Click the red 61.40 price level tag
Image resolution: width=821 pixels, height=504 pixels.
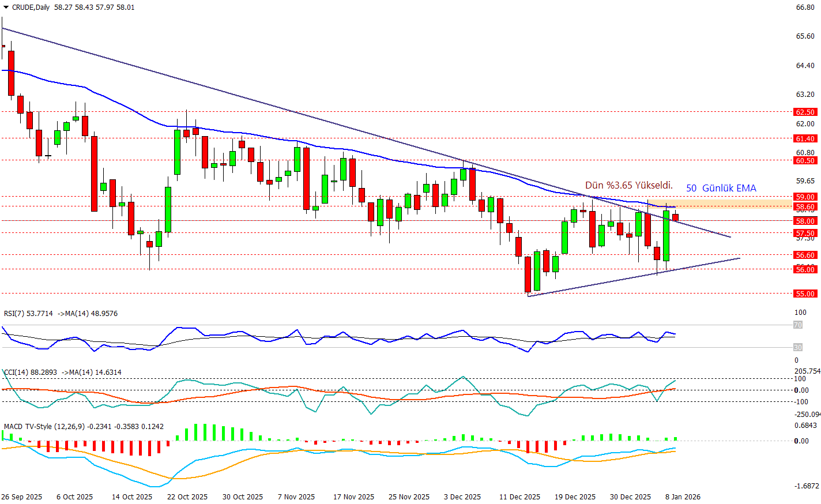coord(805,139)
